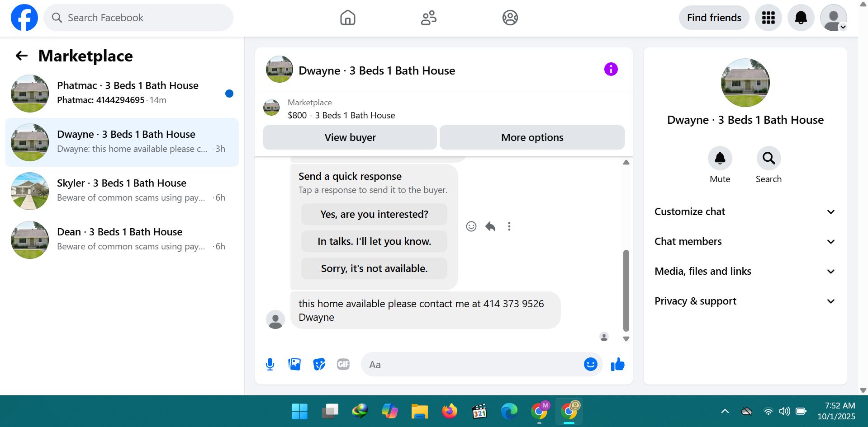Open the Dean conversation
Viewport: 868px width, 427px height.
tap(122, 240)
